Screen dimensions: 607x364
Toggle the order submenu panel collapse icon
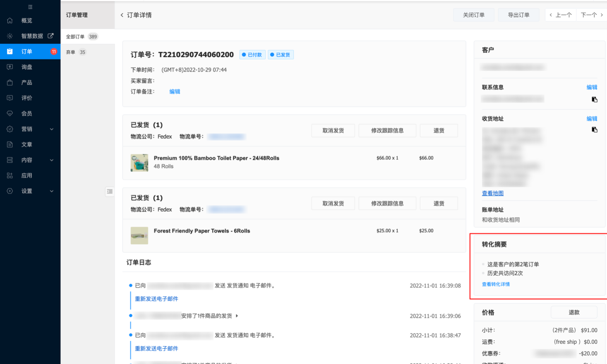tap(110, 192)
